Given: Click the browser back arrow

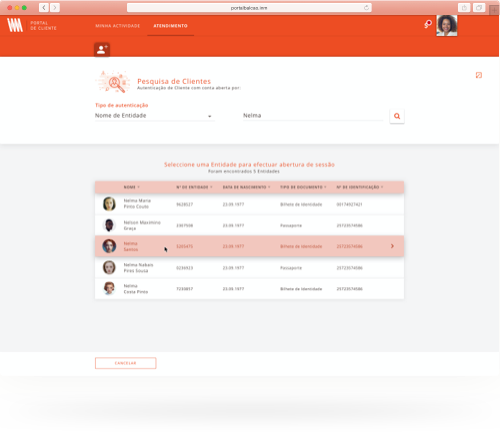Looking at the screenshot, I should point(44,8).
